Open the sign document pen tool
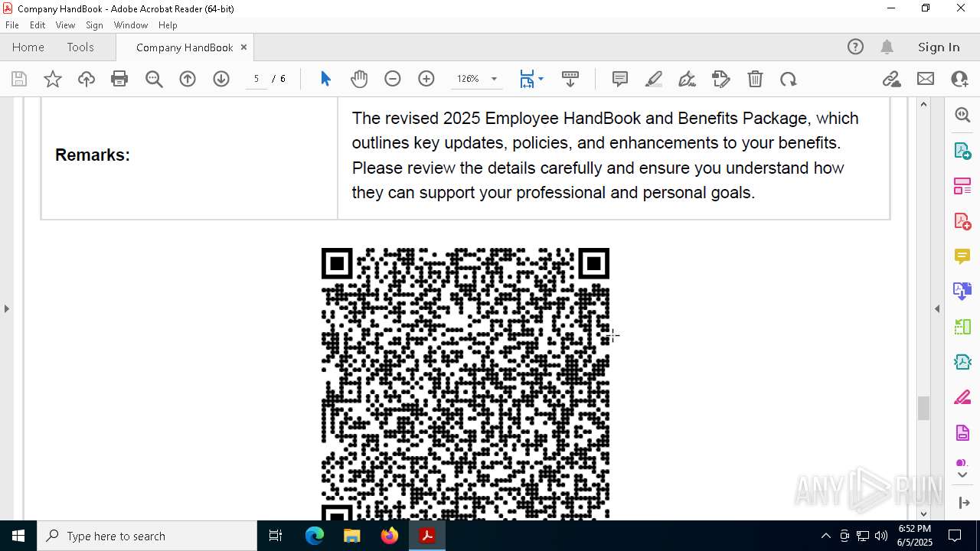980x551 pixels. click(x=688, y=79)
